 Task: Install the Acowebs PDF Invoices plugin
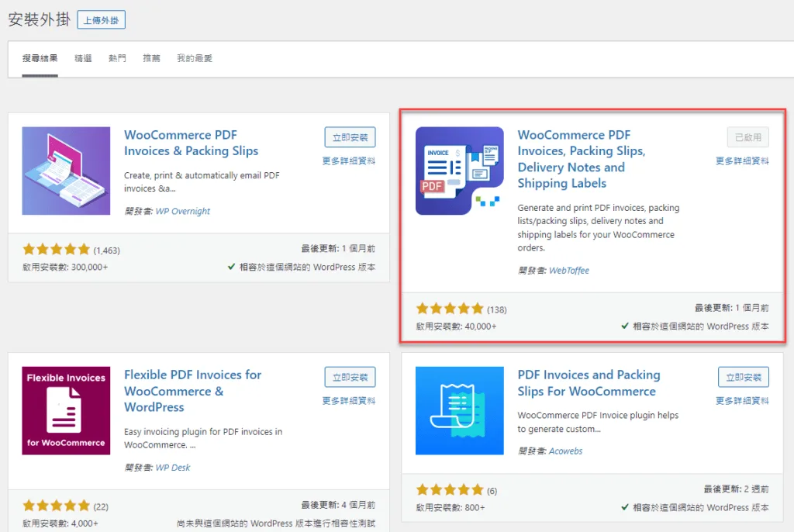coord(744,377)
